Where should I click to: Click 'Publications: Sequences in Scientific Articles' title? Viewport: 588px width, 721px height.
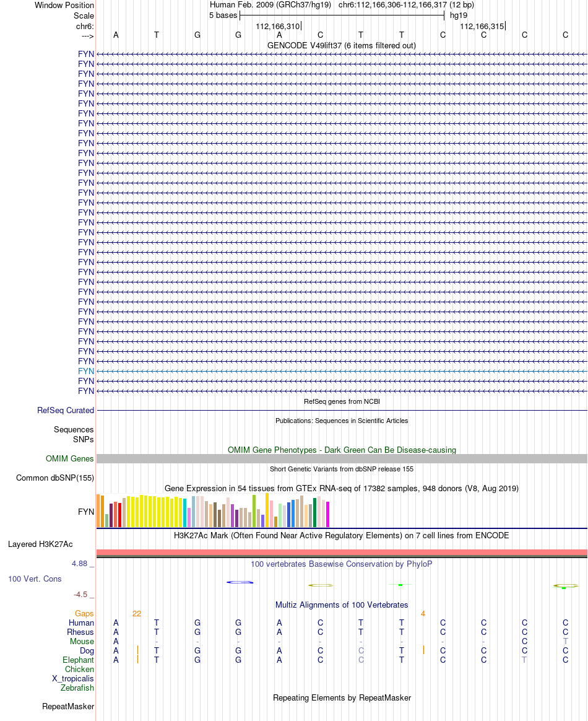pos(342,421)
